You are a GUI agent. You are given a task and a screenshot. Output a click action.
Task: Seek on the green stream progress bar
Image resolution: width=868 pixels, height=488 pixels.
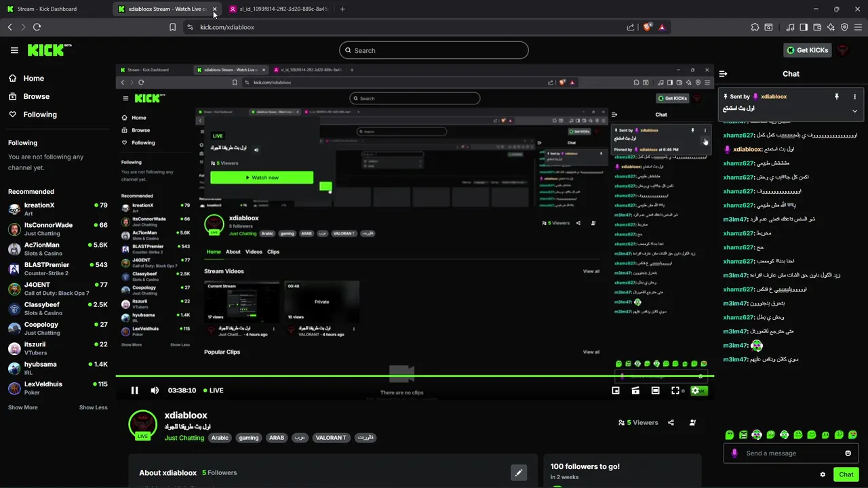(414, 375)
